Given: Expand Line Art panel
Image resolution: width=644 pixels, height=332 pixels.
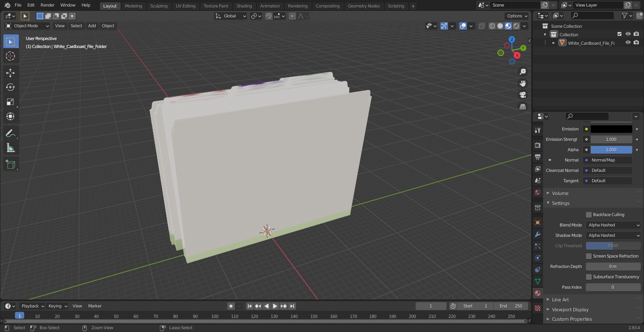Looking at the screenshot, I should pyautogui.click(x=560, y=300).
